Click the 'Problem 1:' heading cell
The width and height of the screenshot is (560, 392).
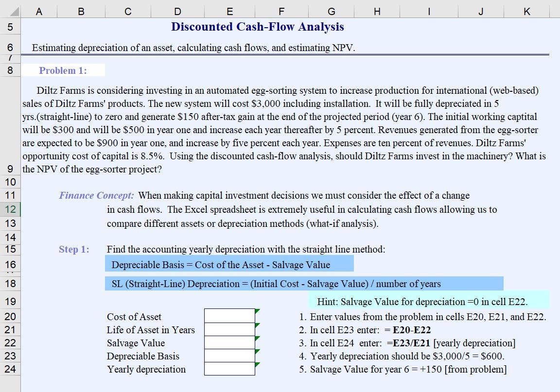(x=63, y=70)
